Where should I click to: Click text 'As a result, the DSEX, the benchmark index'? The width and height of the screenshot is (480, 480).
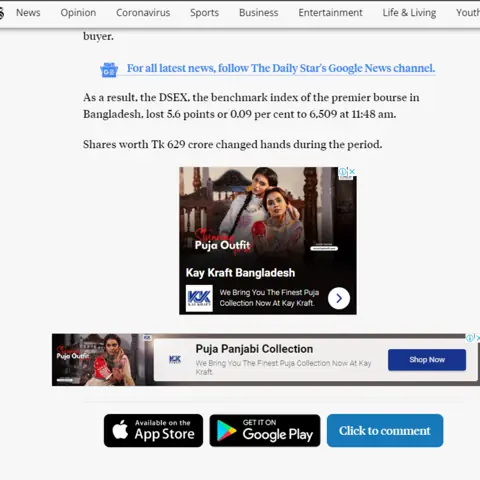[192, 98]
